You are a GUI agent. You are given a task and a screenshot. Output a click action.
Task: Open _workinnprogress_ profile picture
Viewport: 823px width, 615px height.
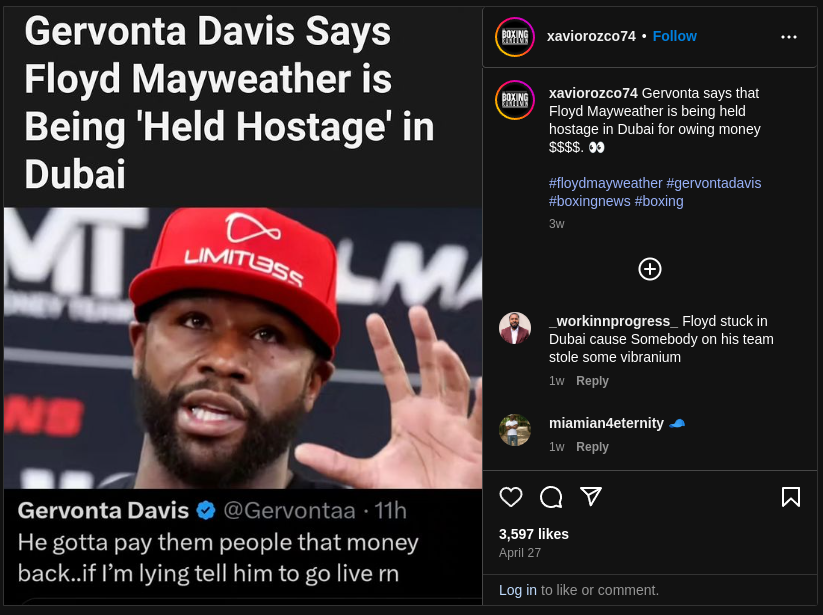tap(514, 328)
